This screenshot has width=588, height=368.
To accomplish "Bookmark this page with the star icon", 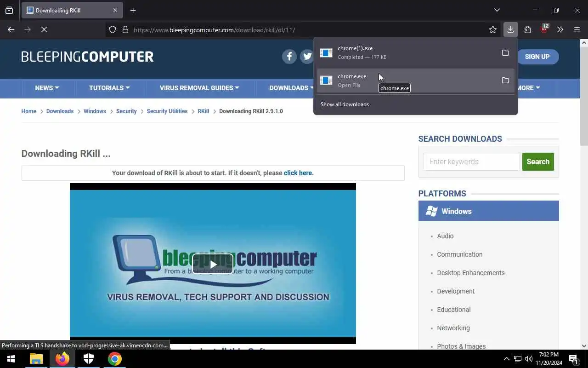I will (x=493, y=29).
